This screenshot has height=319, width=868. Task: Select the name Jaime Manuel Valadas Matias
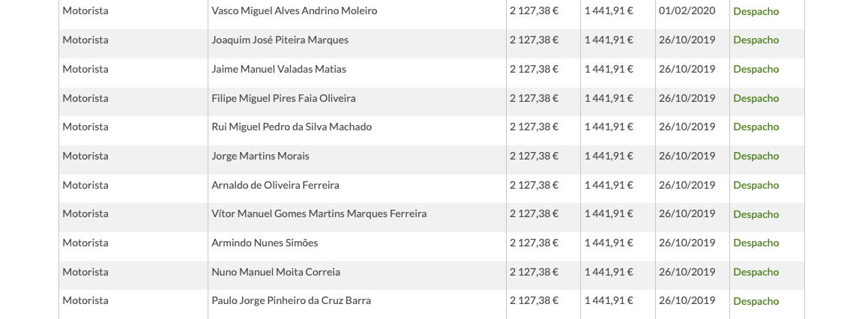point(278,69)
